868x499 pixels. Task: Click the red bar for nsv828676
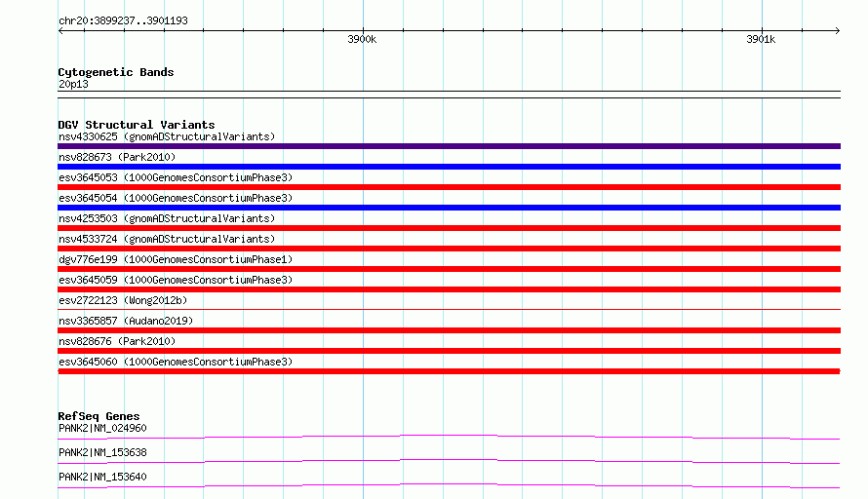tap(449, 351)
